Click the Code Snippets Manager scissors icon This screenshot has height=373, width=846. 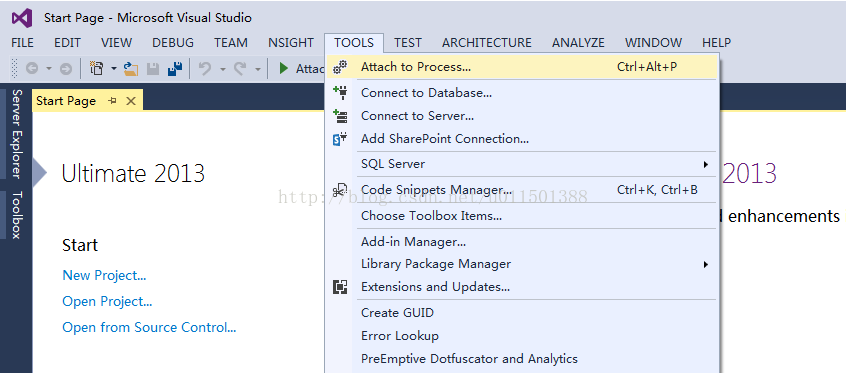pos(340,190)
